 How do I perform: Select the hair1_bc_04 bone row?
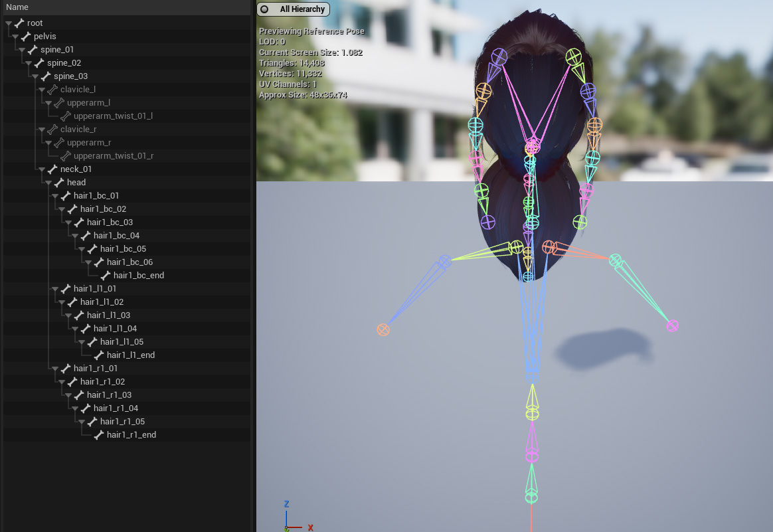tap(127, 236)
